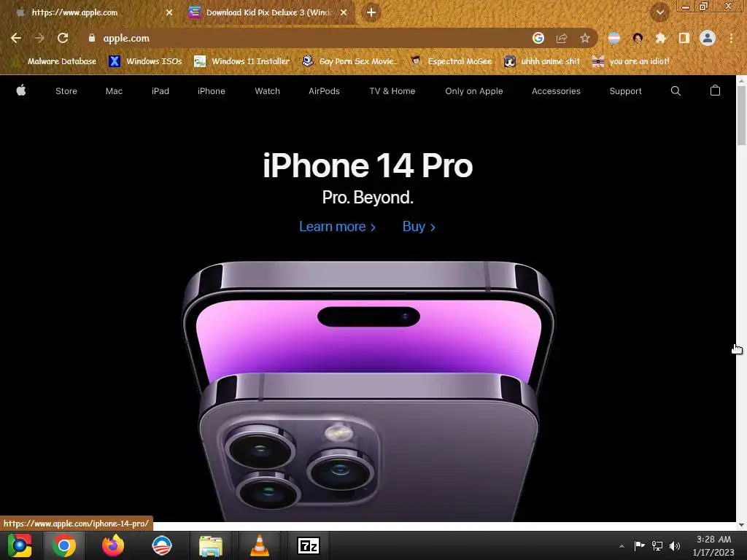Click the scrollbar down arrow
This screenshot has width=747, height=560.
tap(741, 525)
